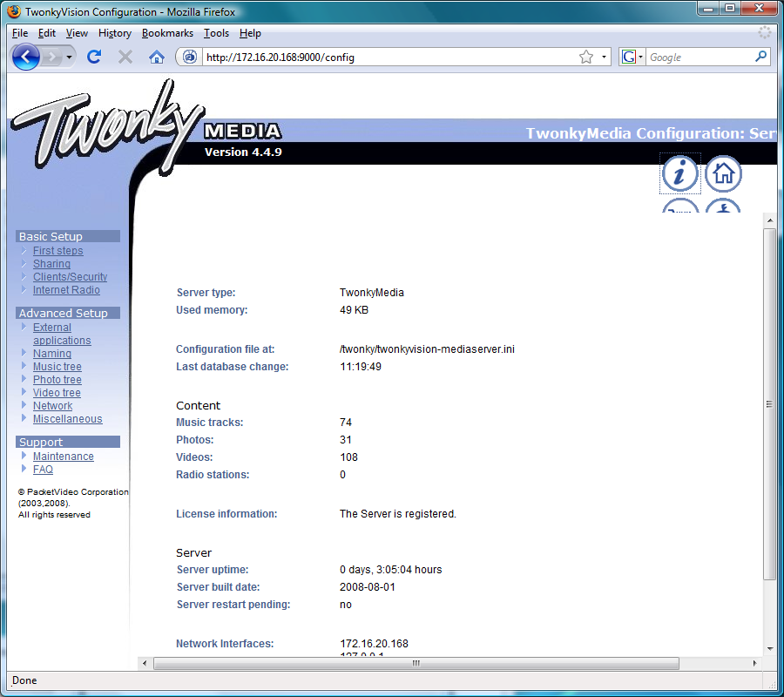Click the config file path /twonky/twonkyvision-mediaserver.ini

pyautogui.click(x=427, y=349)
